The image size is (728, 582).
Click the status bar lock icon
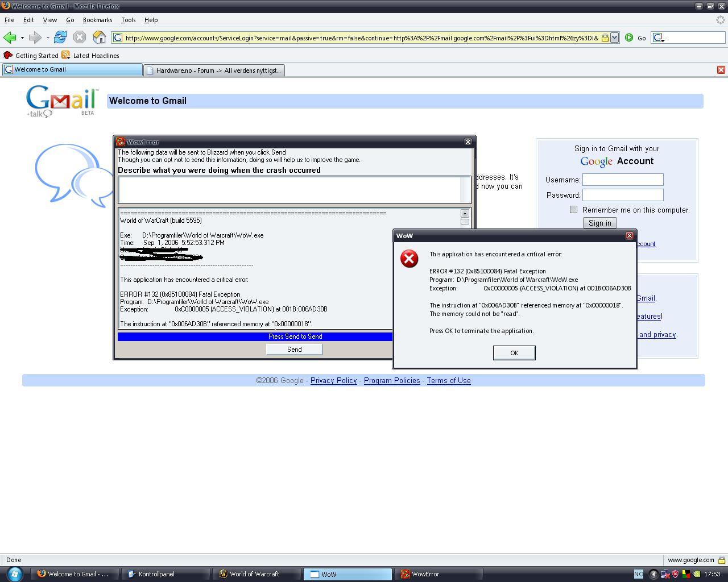(721, 560)
